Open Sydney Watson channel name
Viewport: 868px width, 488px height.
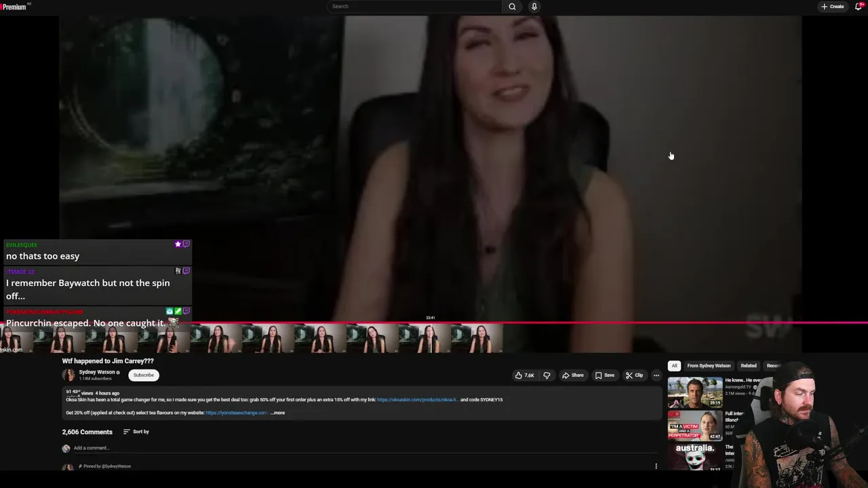[97, 372]
